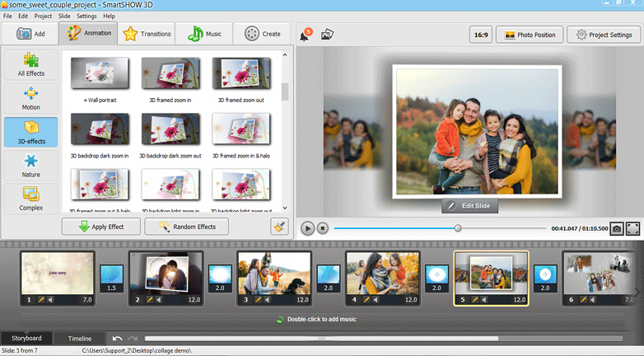
Task: Switch to Timeline view
Action: pos(80,338)
